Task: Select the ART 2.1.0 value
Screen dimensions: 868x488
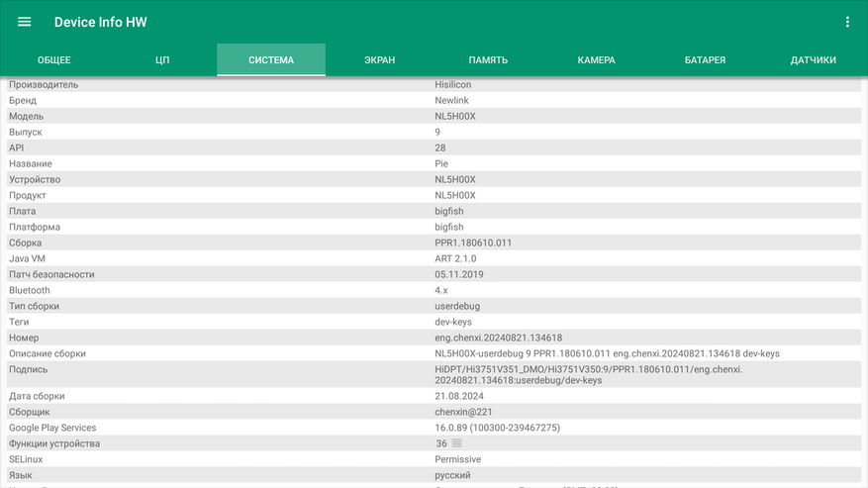Action: [x=455, y=258]
